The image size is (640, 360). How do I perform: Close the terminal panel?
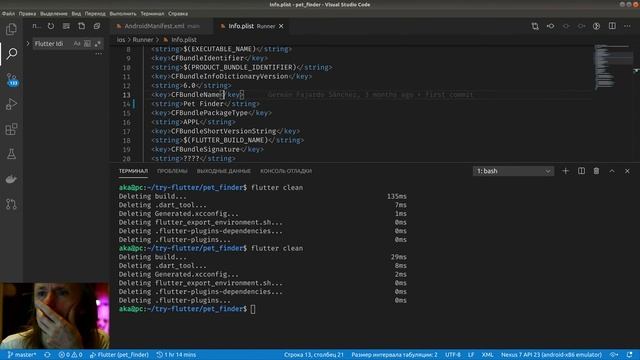[627, 171]
